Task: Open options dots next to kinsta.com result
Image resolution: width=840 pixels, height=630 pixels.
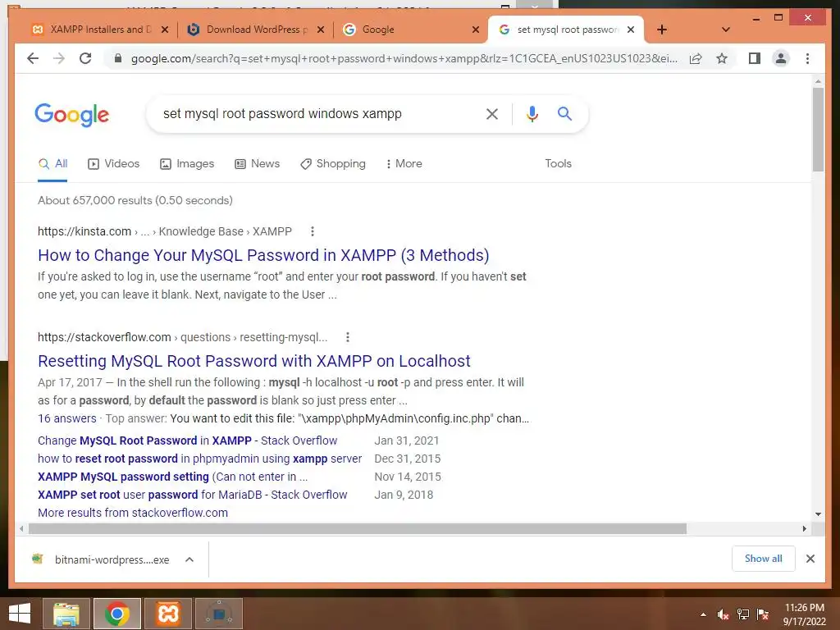Action: tap(313, 231)
